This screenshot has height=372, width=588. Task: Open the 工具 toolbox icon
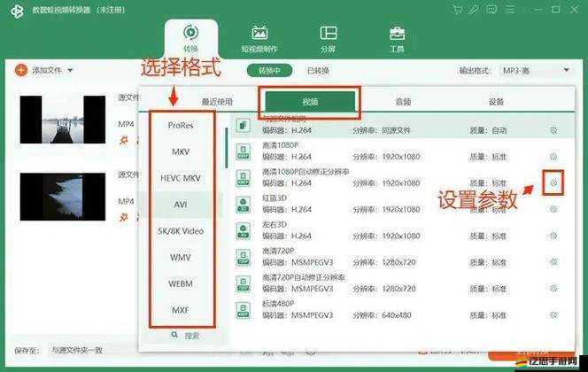(x=397, y=34)
